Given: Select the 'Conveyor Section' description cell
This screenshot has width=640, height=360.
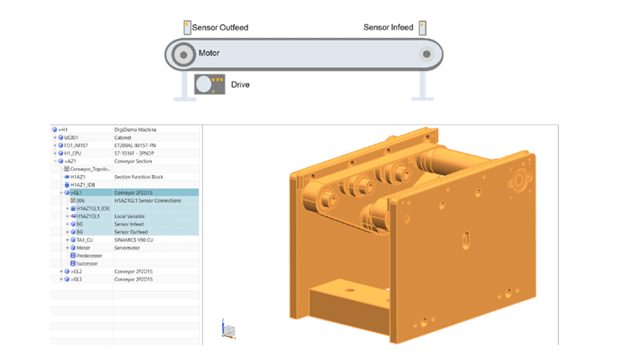Looking at the screenshot, I should [133, 161].
